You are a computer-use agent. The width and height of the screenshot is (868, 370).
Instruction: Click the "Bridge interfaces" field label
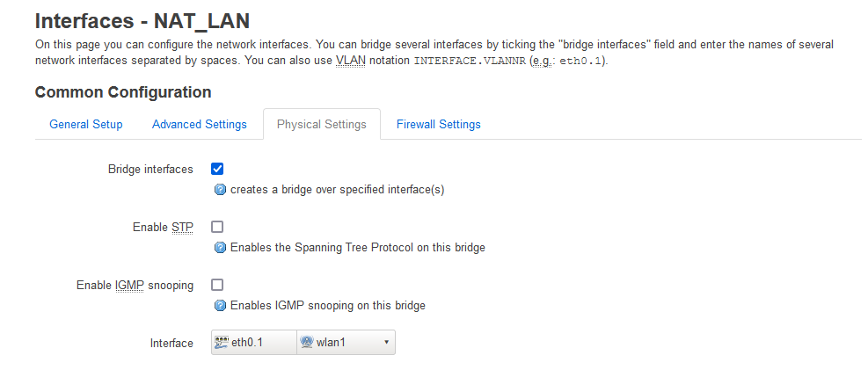(x=150, y=169)
